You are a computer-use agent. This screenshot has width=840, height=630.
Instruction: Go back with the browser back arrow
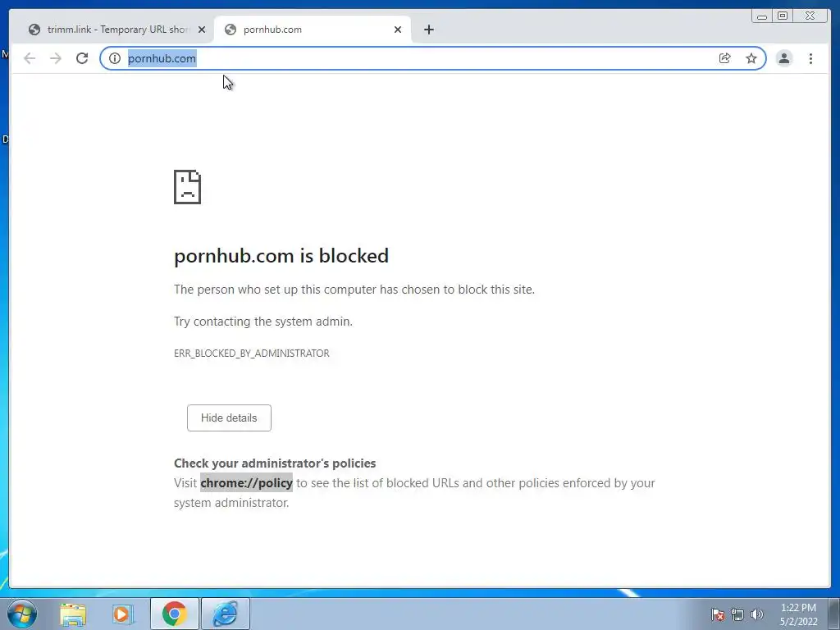pyautogui.click(x=30, y=58)
